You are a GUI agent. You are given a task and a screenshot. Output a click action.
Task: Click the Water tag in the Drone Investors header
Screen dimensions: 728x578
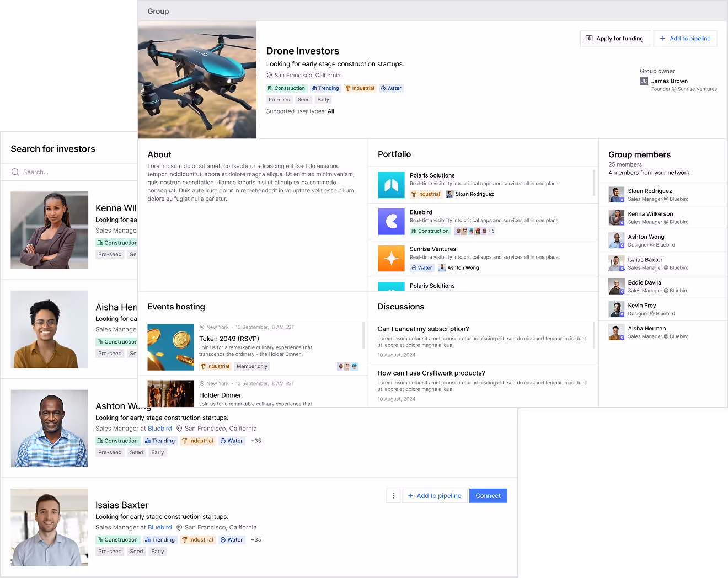391,88
